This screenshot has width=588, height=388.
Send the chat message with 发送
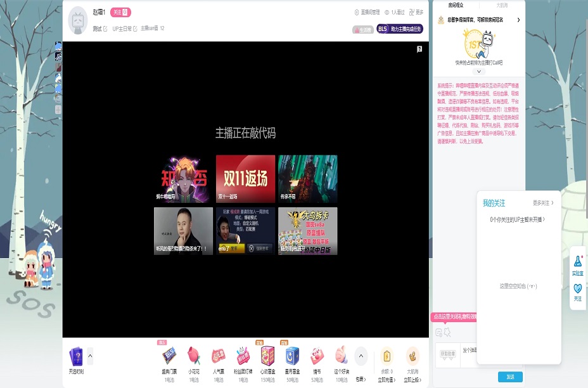click(x=510, y=377)
